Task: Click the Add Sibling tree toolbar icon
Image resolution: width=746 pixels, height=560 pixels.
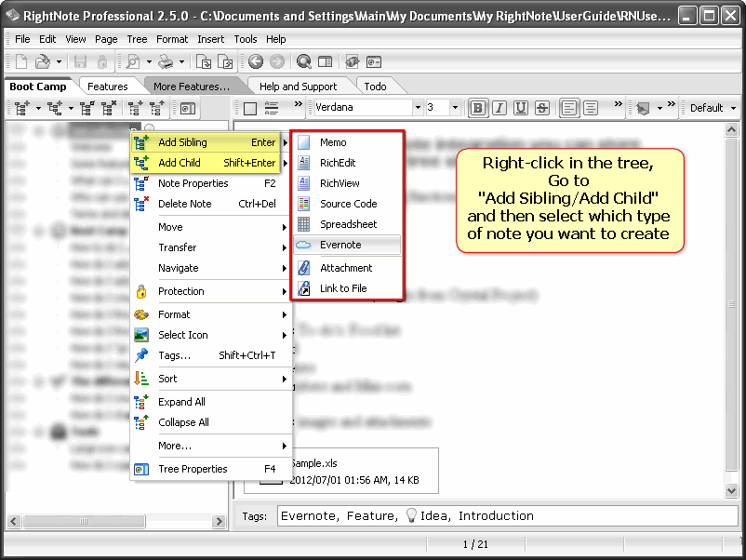Action: point(21,109)
